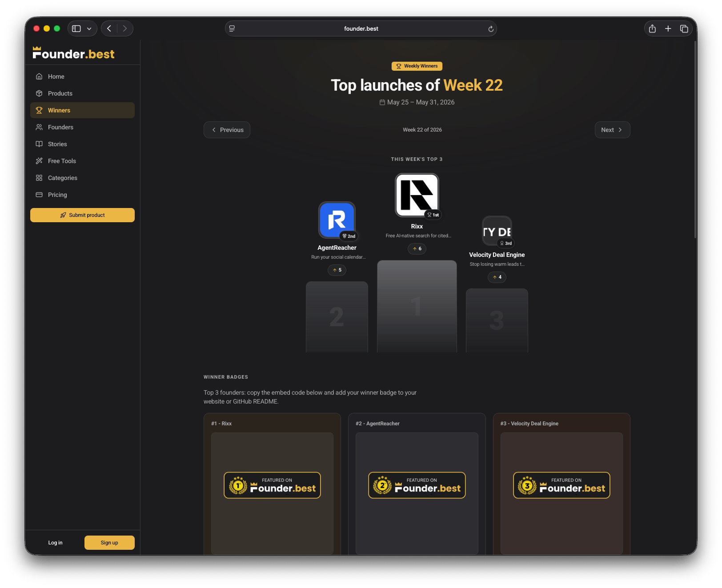Expand the Safari tab group dropdown arrow
Image resolution: width=722 pixels, height=588 pixels.
(x=89, y=28)
